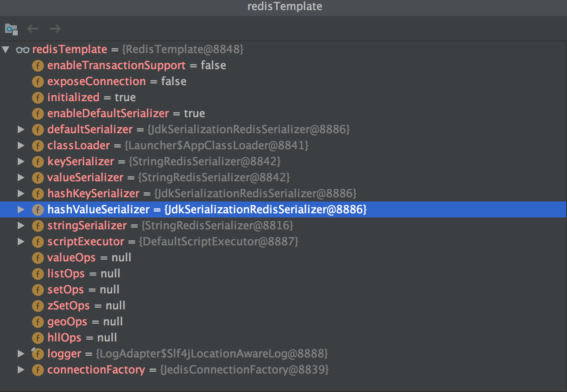567x392 pixels.
Task: Click field icon of listOps
Action: click(38, 274)
